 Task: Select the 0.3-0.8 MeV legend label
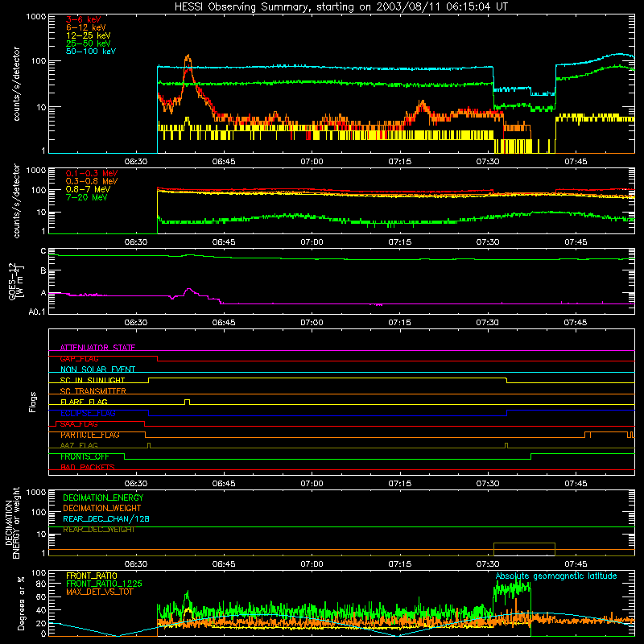tap(92, 181)
